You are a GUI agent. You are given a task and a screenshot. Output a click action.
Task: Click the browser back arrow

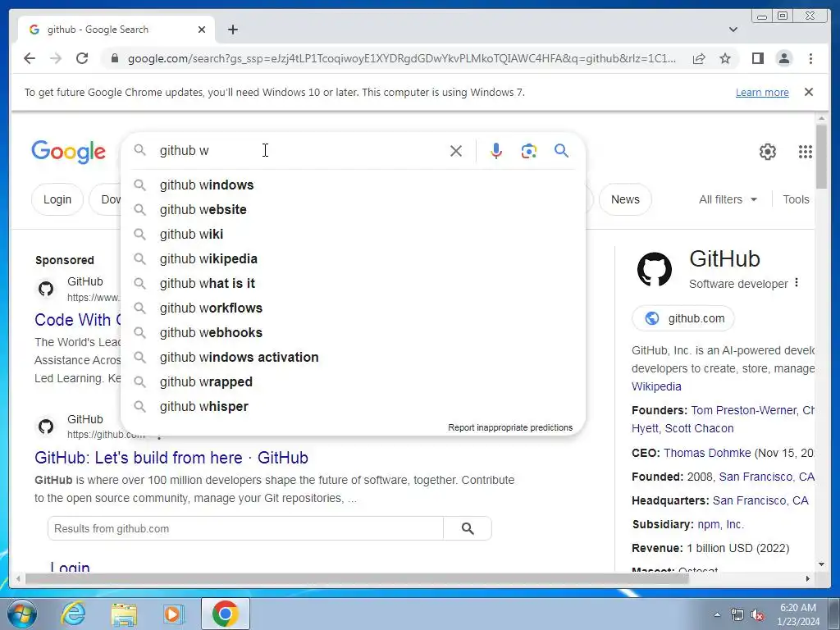(30, 58)
